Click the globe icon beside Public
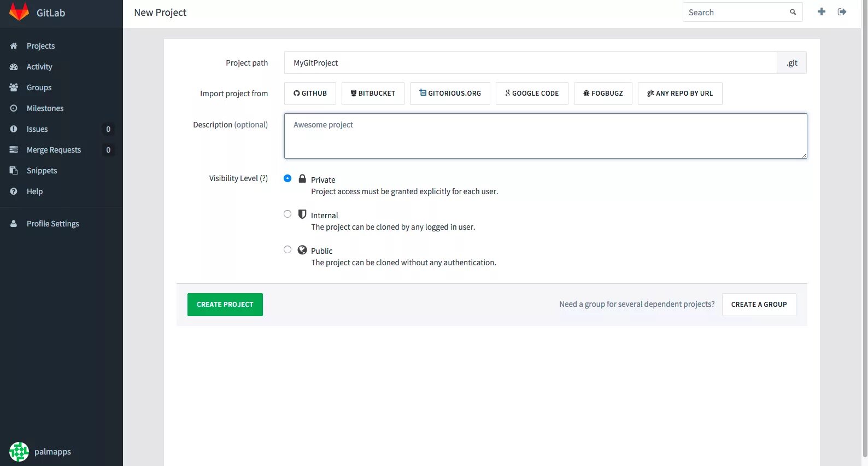This screenshot has width=868, height=466. coord(302,250)
